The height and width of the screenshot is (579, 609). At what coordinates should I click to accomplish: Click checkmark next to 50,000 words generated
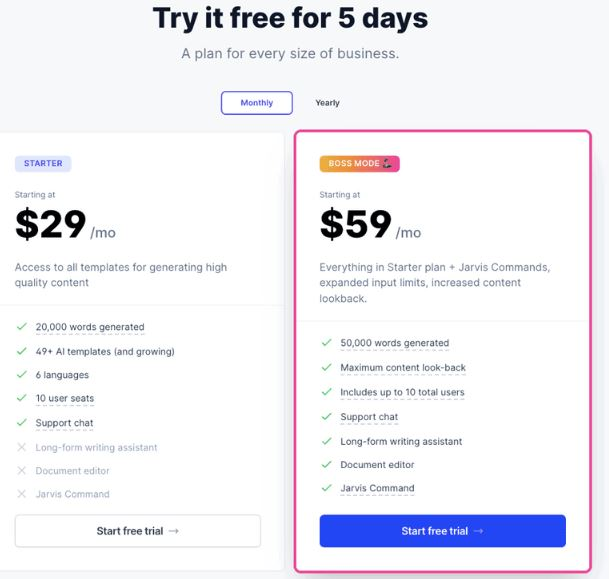(327, 343)
